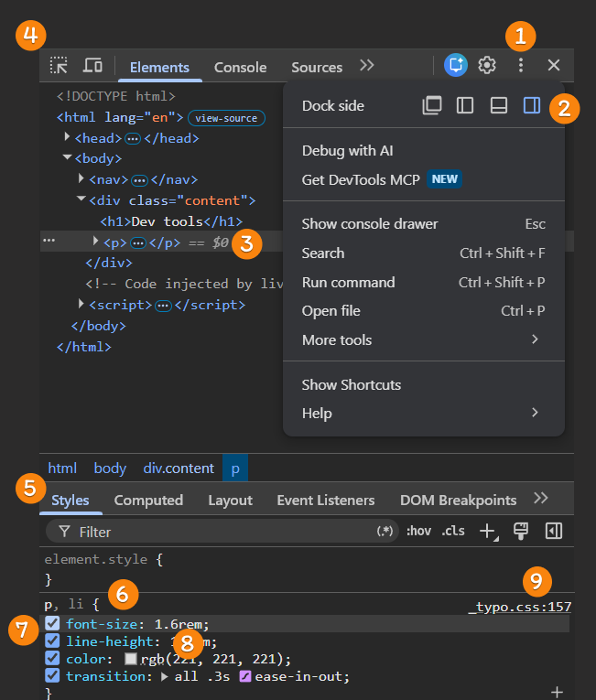Undock DevTools into separate window
The image size is (596, 700).
(x=431, y=106)
